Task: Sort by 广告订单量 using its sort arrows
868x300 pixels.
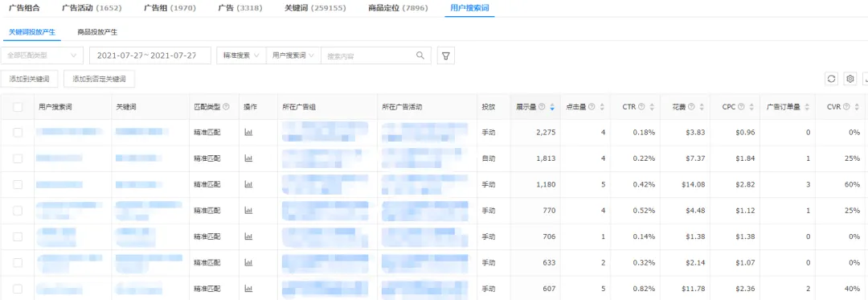Action: click(x=807, y=108)
